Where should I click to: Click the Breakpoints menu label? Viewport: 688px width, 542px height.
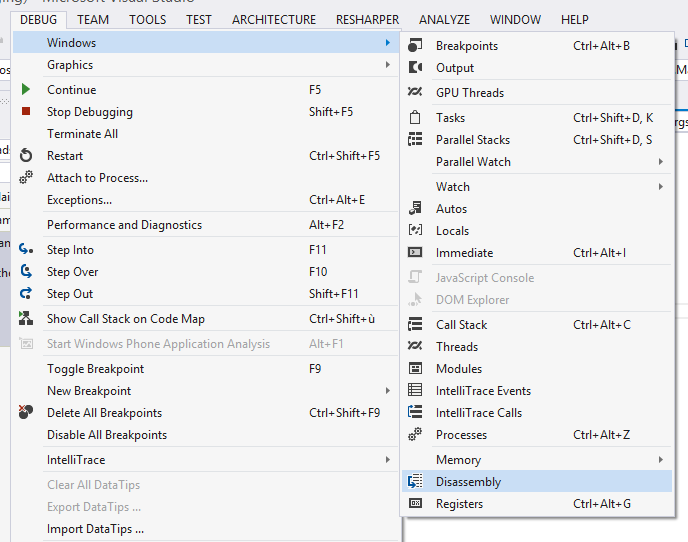(467, 46)
